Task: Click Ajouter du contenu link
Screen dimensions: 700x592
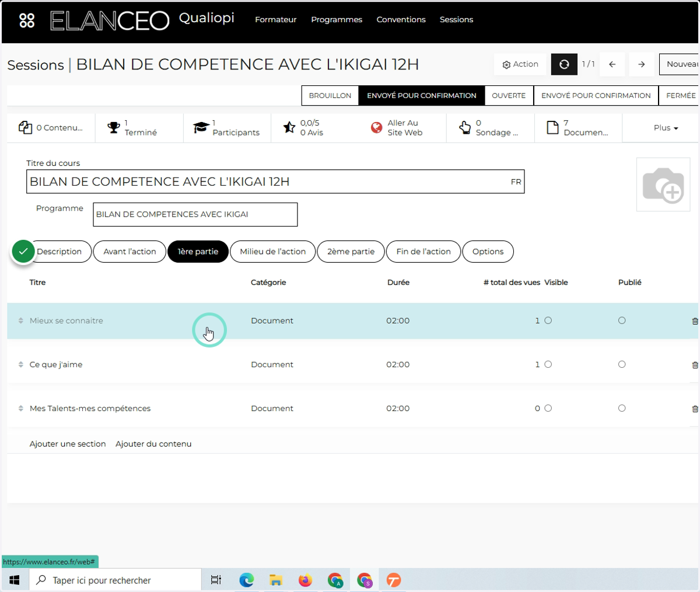Action: [x=153, y=444]
